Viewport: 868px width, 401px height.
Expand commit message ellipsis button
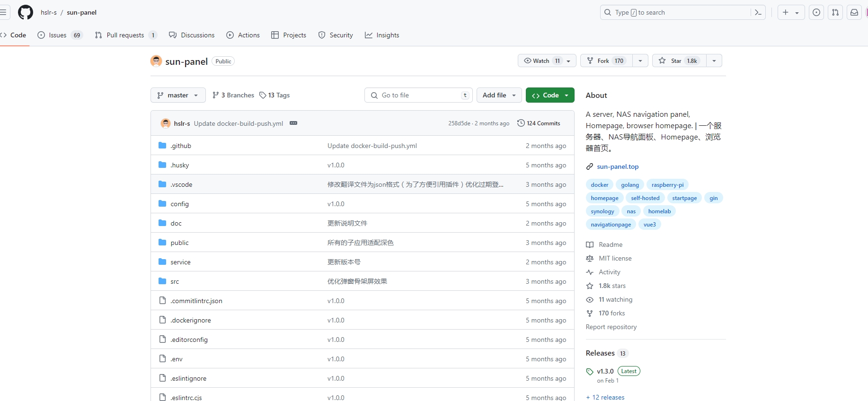point(293,123)
